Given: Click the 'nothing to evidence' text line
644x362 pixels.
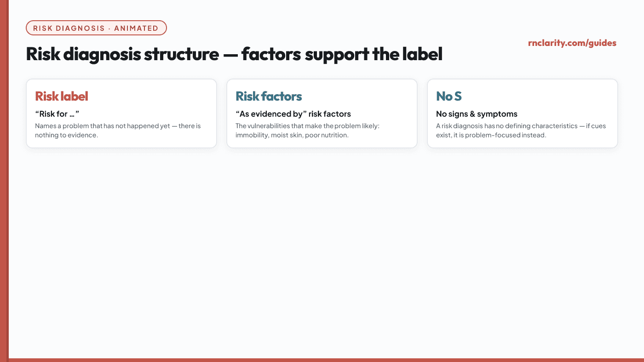Looking at the screenshot, I should pos(67,136).
